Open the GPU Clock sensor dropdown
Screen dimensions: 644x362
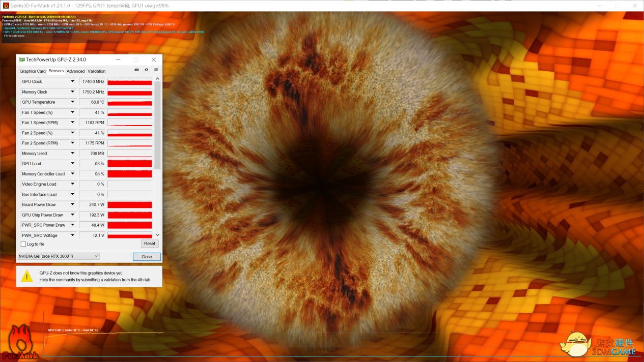pyautogui.click(x=72, y=81)
